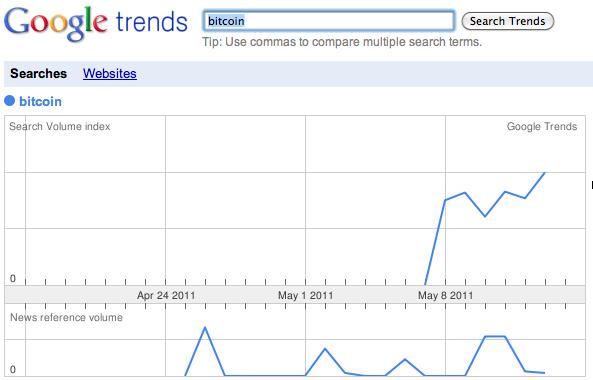Select the Apr 24 2011 date label
Image resolution: width=593 pixels, height=380 pixels.
(x=166, y=295)
